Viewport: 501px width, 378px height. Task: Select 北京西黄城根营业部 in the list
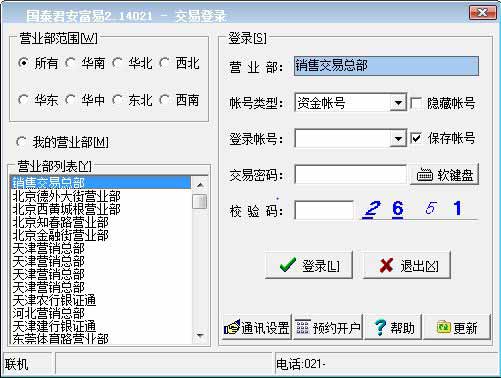point(101,209)
